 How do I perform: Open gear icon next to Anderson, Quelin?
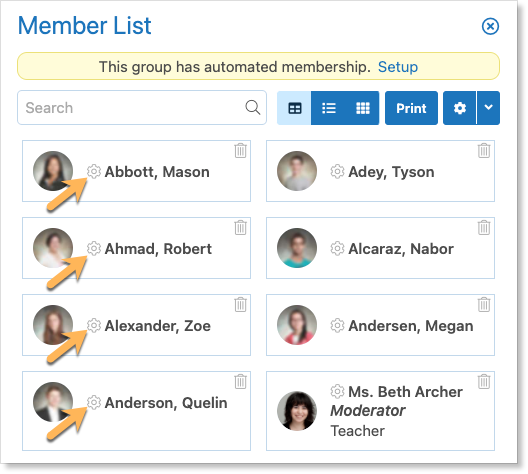point(94,402)
